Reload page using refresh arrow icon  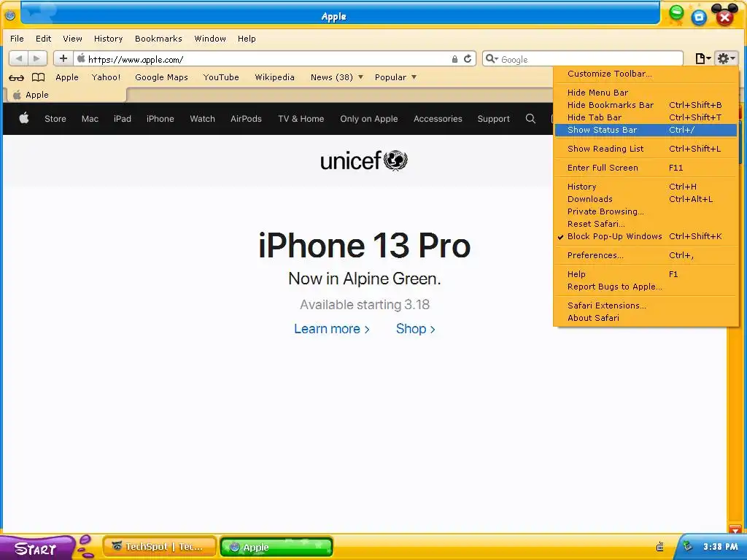[x=468, y=58]
